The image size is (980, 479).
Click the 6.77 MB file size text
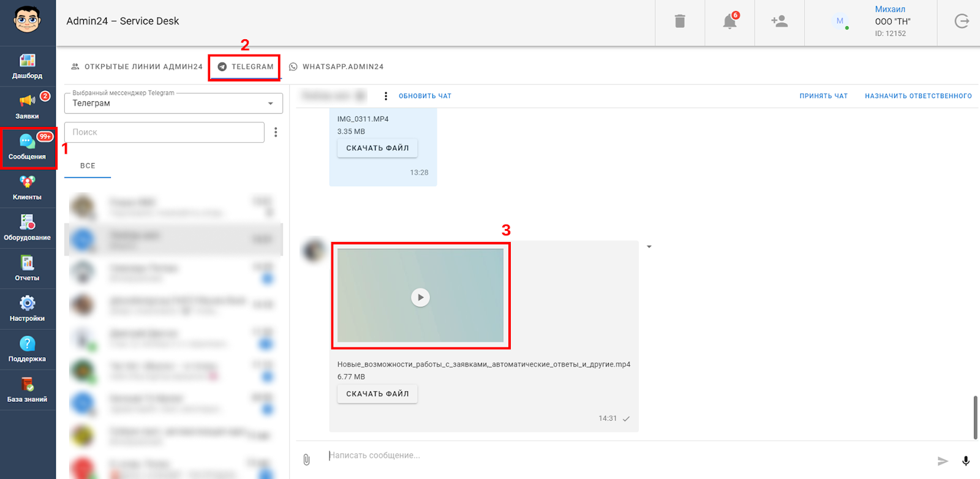(x=351, y=377)
